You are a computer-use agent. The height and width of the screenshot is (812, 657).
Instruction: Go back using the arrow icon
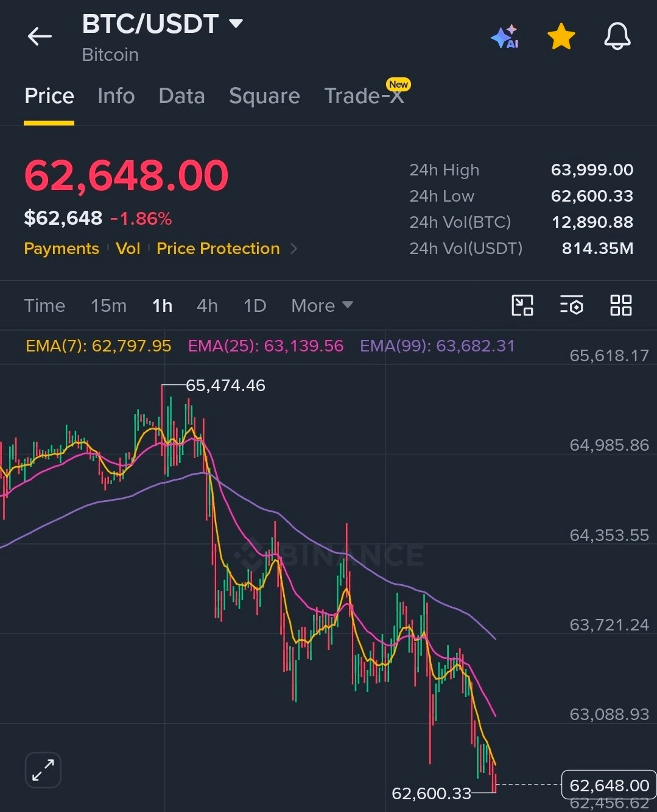40,37
